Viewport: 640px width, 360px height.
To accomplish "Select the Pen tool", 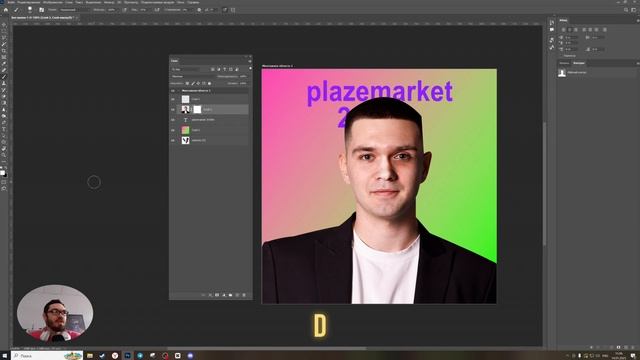I will point(4,122).
